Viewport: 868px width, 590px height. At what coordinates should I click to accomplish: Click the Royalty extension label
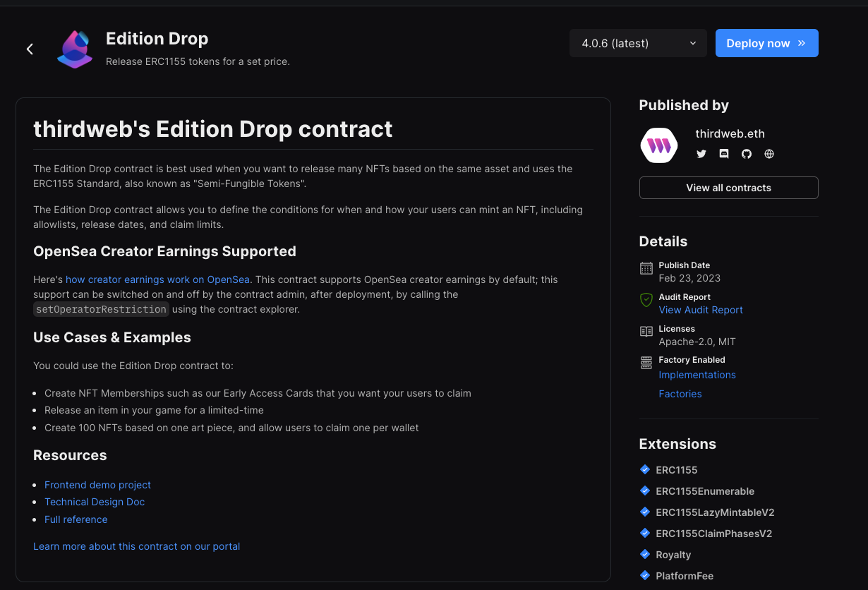point(673,555)
